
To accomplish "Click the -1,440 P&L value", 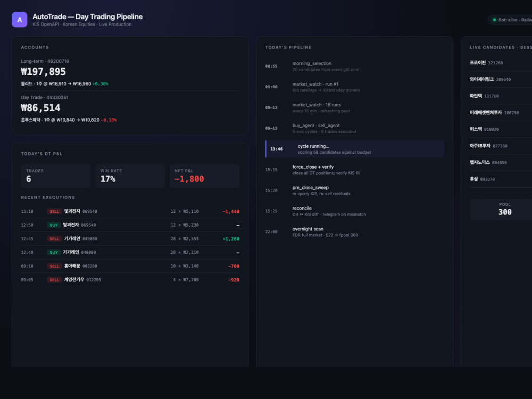I will click(231, 211).
